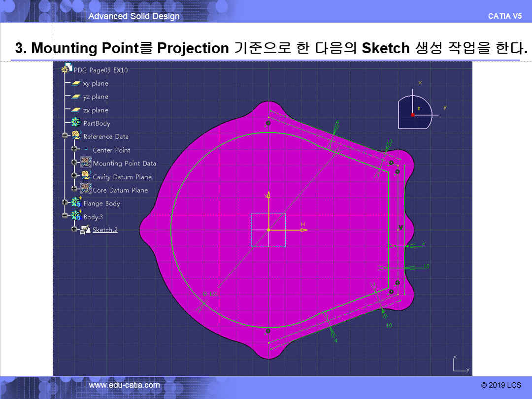
Task: Select the xy plane icon in the tree
Action: point(76,83)
